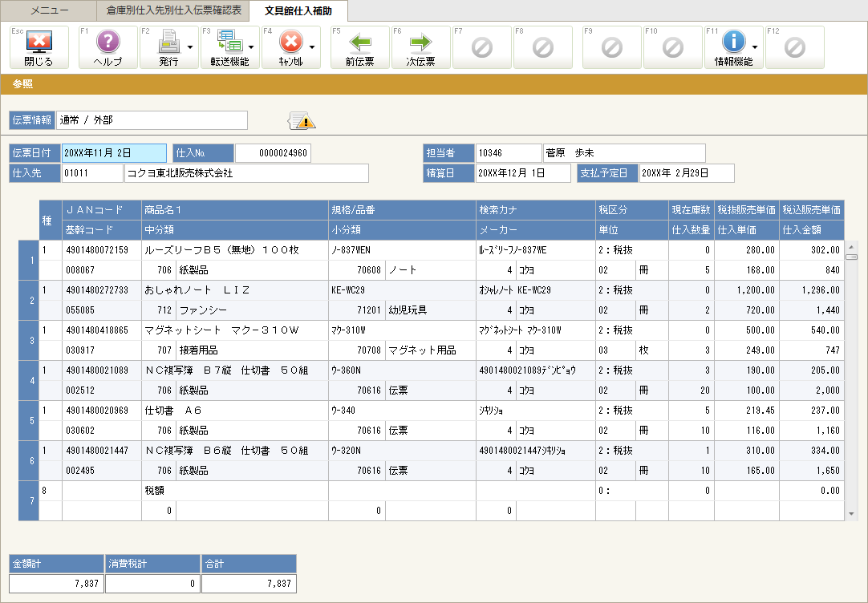
Task: Click the warning memo icon
Action: point(302,120)
